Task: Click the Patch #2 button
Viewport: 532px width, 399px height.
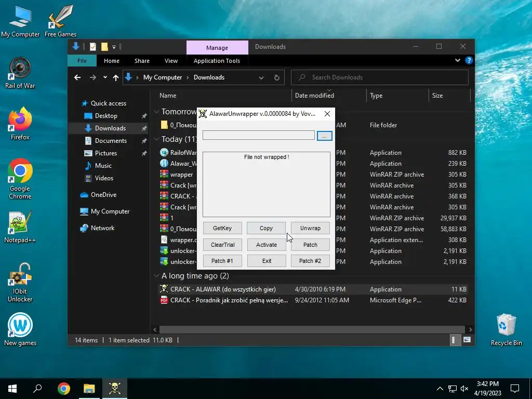Action: click(x=310, y=261)
